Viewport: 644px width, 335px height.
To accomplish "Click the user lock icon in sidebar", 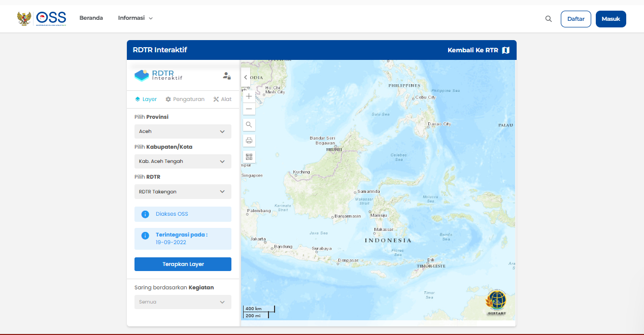I will tap(227, 76).
